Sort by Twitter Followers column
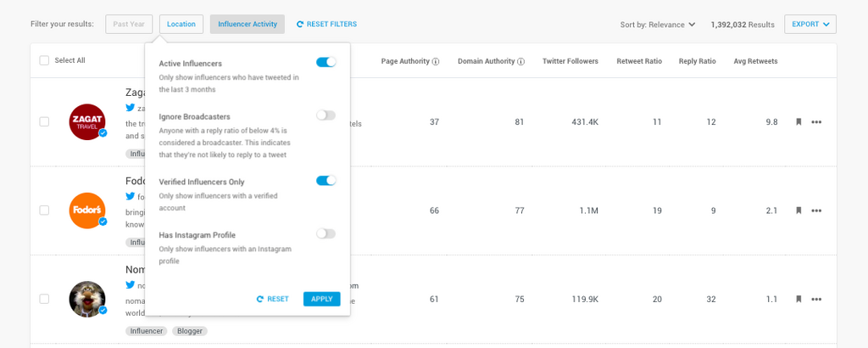This screenshot has width=868, height=348. pyautogui.click(x=570, y=61)
